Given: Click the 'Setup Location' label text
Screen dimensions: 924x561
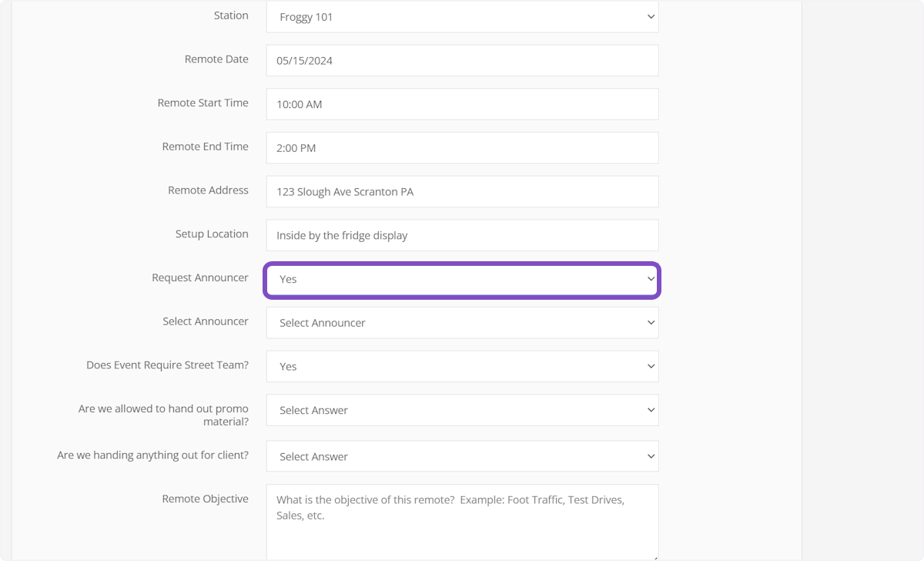Looking at the screenshot, I should [x=212, y=233].
